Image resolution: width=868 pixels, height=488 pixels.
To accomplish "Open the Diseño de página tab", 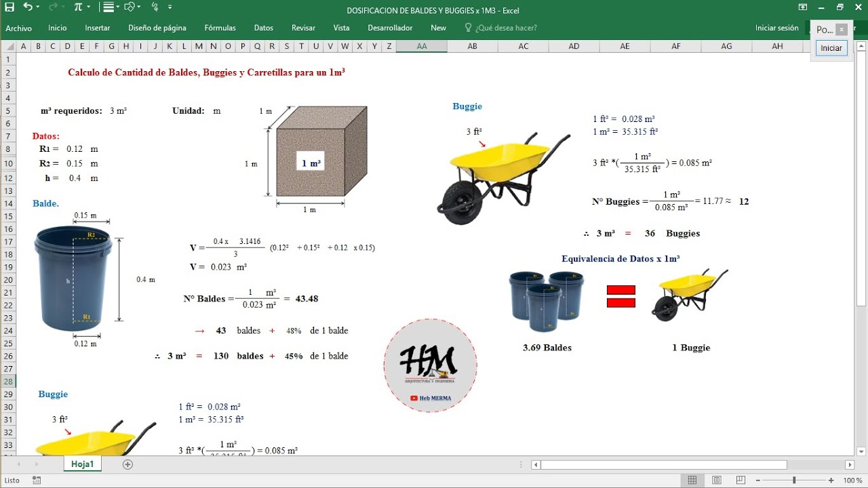I will [157, 28].
